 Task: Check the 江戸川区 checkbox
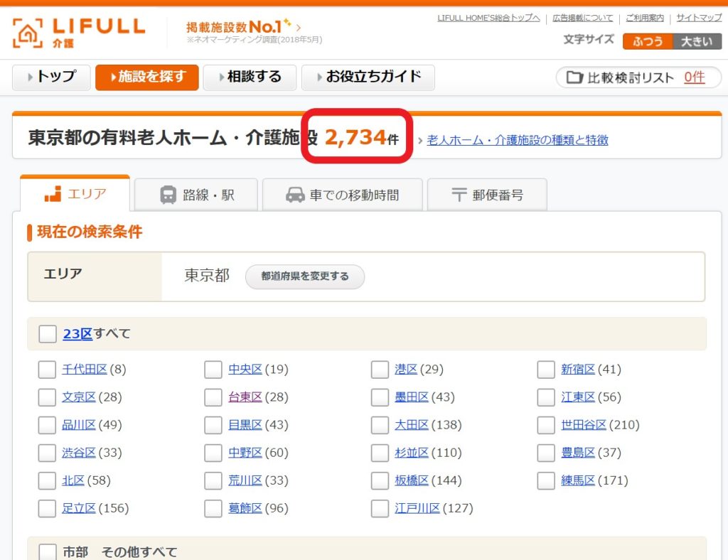[x=380, y=509]
